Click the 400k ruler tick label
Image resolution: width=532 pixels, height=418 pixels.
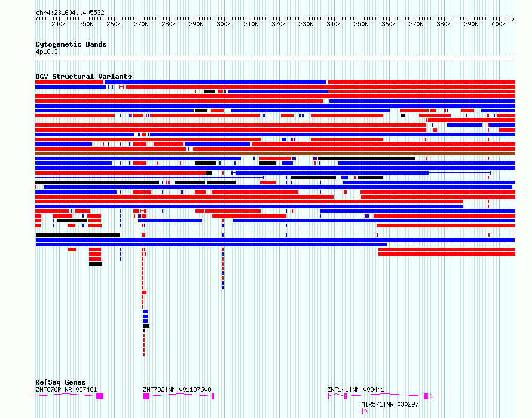point(499,24)
